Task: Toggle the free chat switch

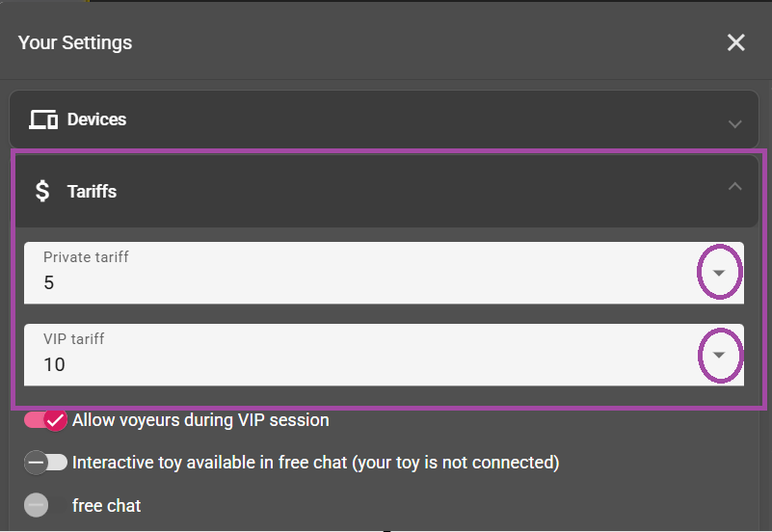Action: click(36, 505)
